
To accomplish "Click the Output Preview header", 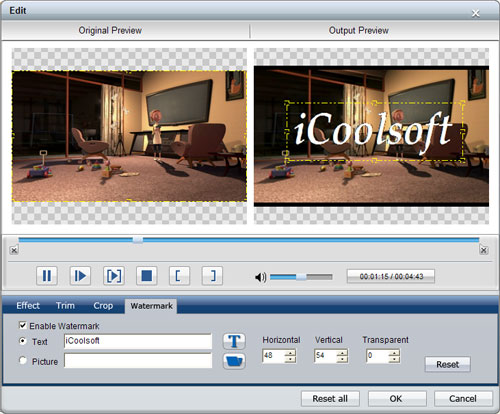I will coord(359,30).
